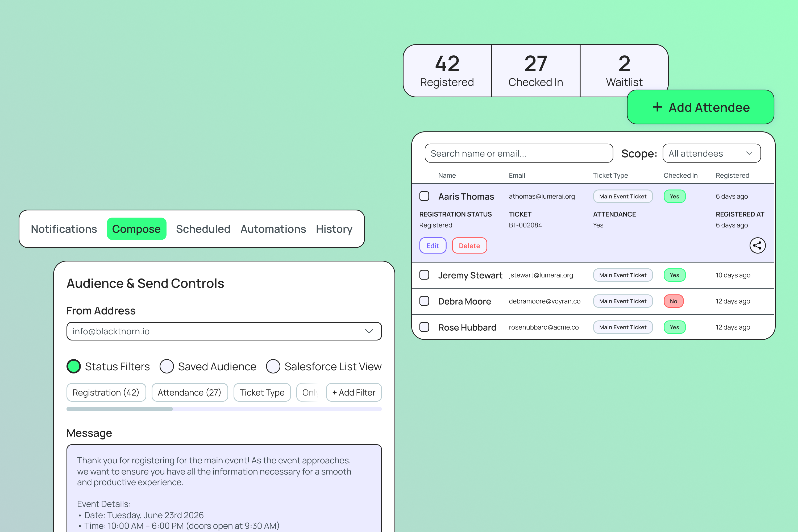
Task: Click the plus icon on Add Attendee
Action: tap(657, 107)
